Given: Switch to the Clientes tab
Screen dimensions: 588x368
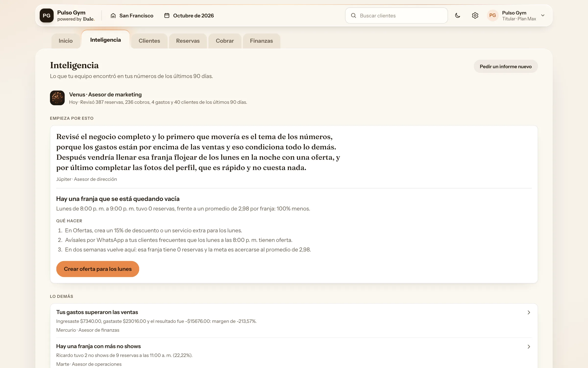Looking at the screenshot, I should (x=149, y=41).
